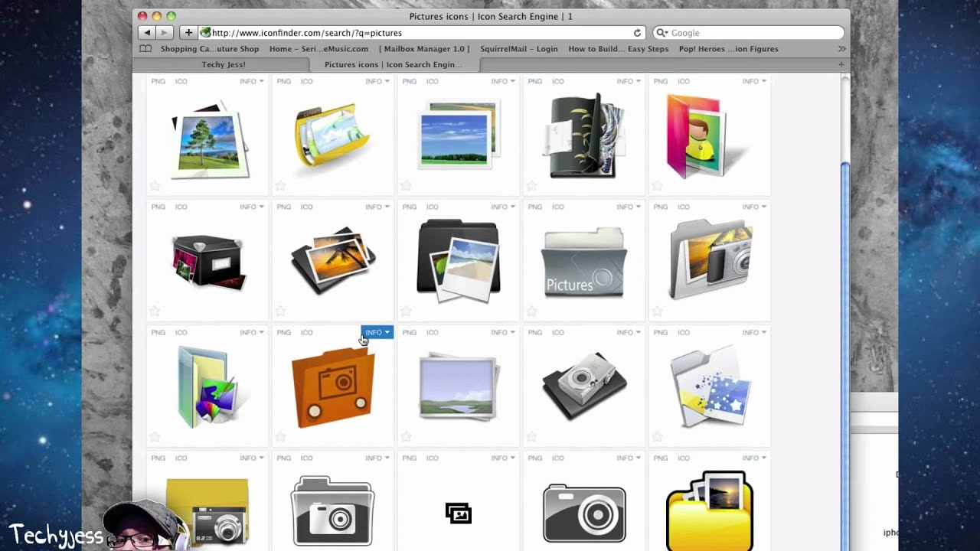This screenshot has height=551, width=980.
Task: Star the black folder with photos card
Action: pyautogui.click(x=406, y=311)
